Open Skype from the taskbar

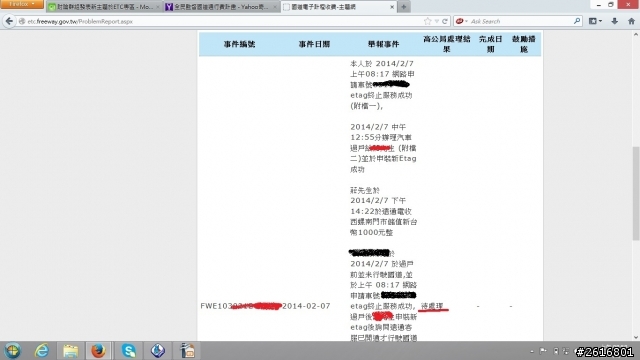(129, 351)
